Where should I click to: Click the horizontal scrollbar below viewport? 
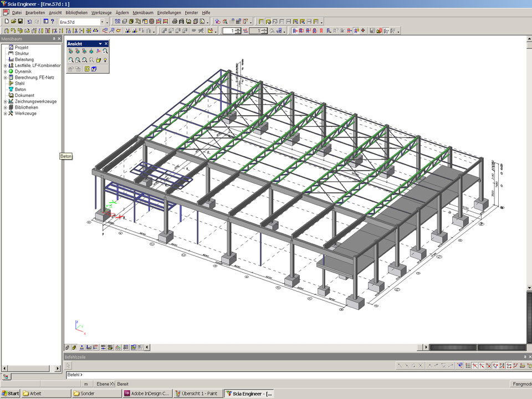tap(288, 347)
